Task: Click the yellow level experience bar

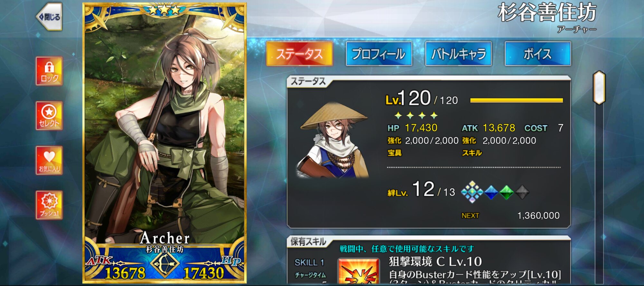Action: tap(516, 100)
